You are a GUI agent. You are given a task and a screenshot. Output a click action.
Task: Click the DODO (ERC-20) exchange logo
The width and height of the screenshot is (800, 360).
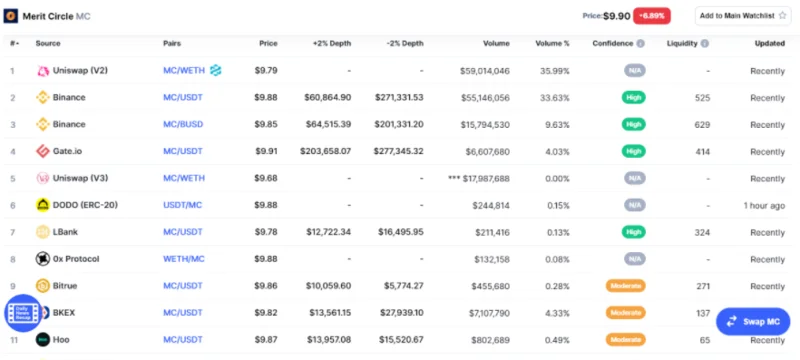[43, 205]
